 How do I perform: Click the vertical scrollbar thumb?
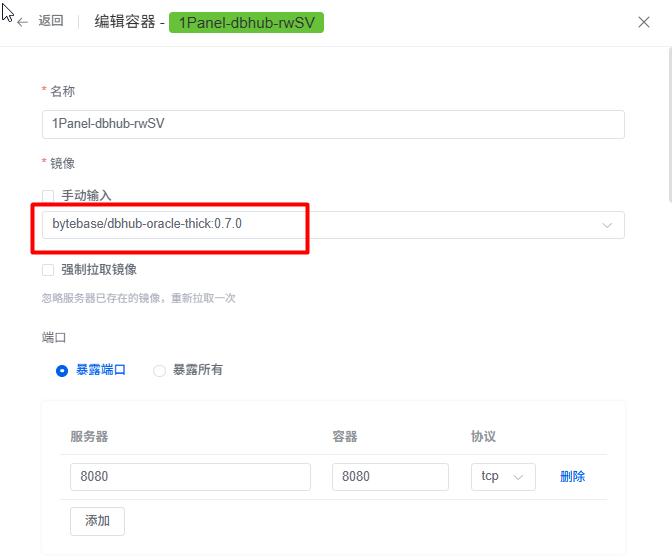(x=670, y=124)
